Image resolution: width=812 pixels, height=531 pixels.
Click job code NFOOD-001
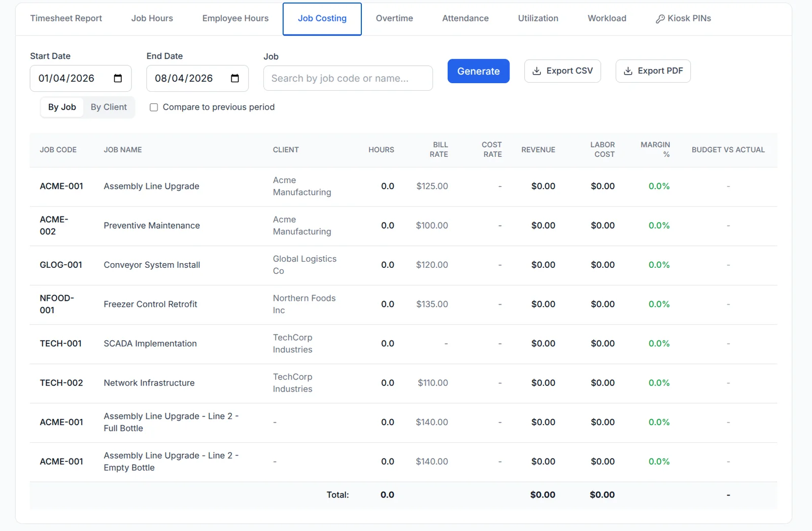pyautogui.click(x=57, y=304)
